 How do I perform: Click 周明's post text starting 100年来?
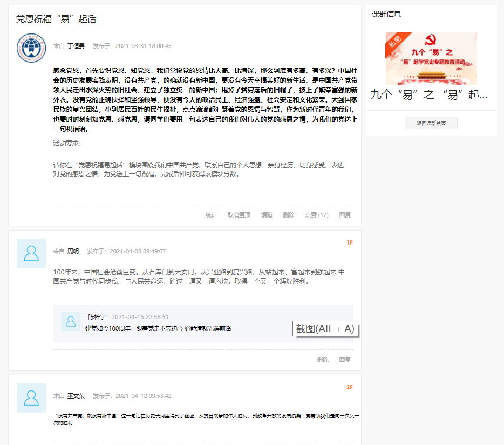tap(199, 277)
